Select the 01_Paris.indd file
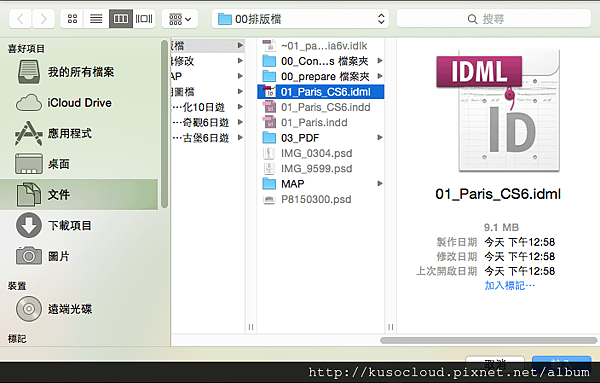The height and width of the screenshot is (383, 600). click(321, 122)
